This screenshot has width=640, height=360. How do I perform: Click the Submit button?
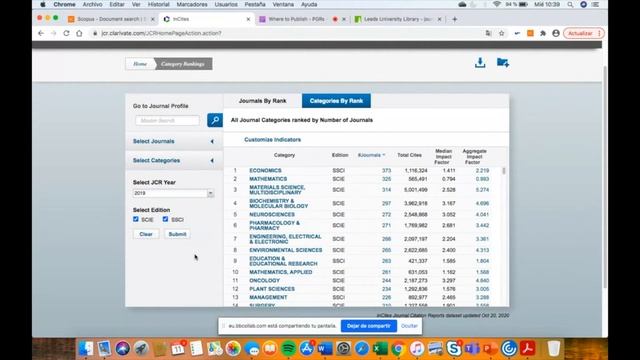[x=177, y=234]
